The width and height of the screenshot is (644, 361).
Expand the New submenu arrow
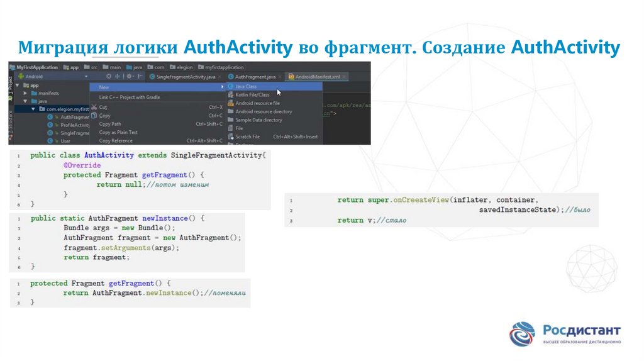coord(222,87)
